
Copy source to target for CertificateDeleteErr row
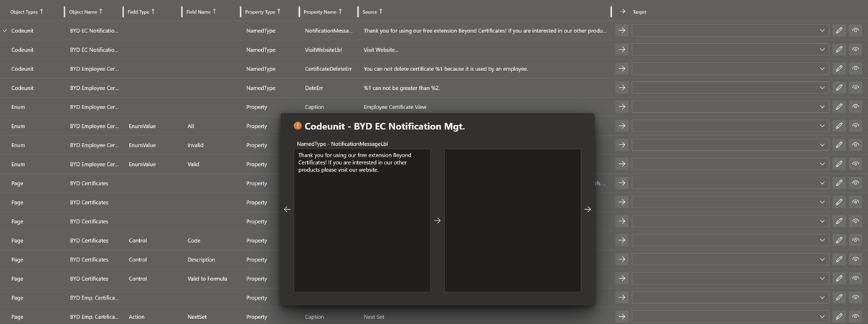click(x=622, y=69)
